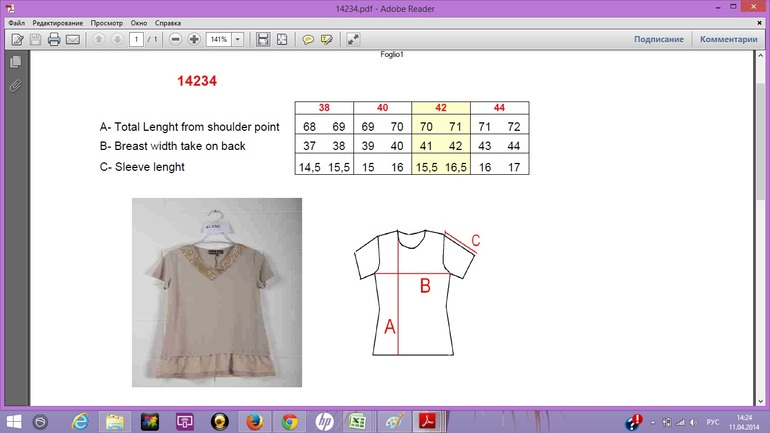Click size 40 column header
The image size is (770, 433).
point(383,108)
